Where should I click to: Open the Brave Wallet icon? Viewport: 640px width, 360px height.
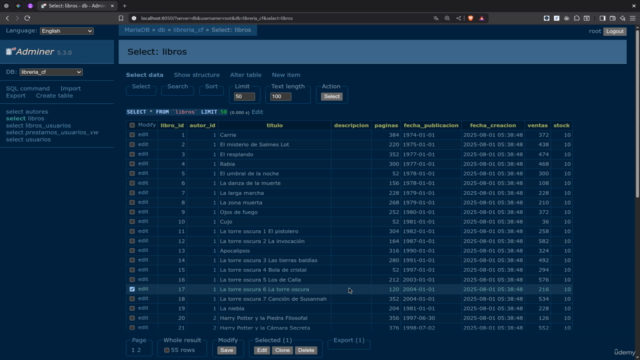click(613, 18)
